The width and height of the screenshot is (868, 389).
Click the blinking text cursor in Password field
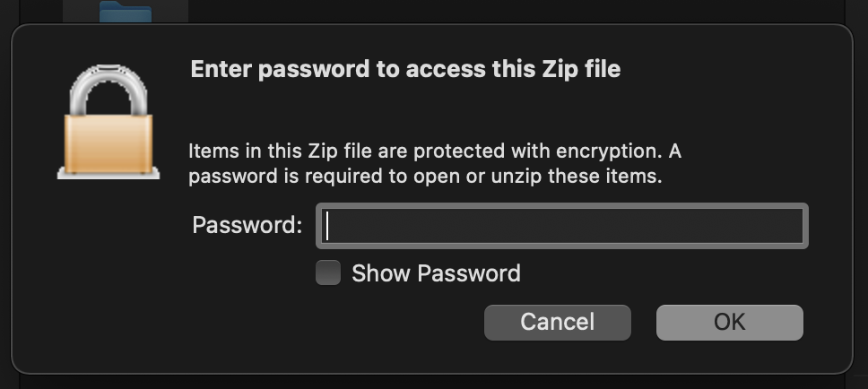click(x=327, y=226)
